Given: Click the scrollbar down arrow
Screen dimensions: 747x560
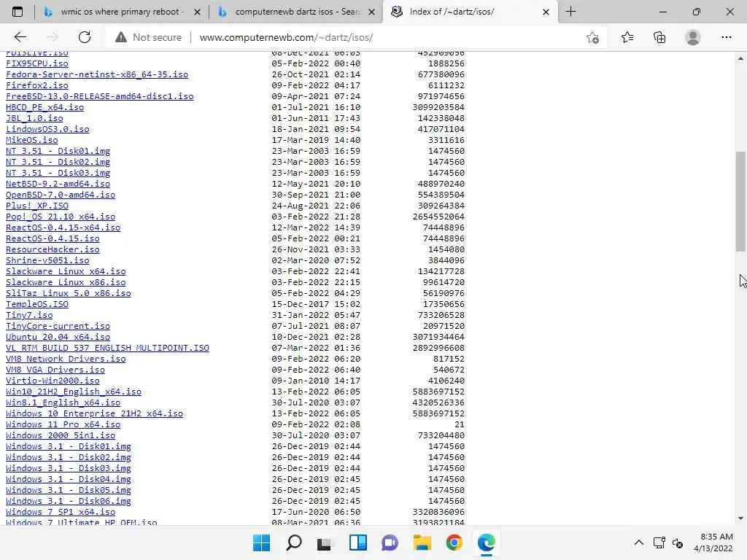Looking at the screenshot, I should pos(740,518).
